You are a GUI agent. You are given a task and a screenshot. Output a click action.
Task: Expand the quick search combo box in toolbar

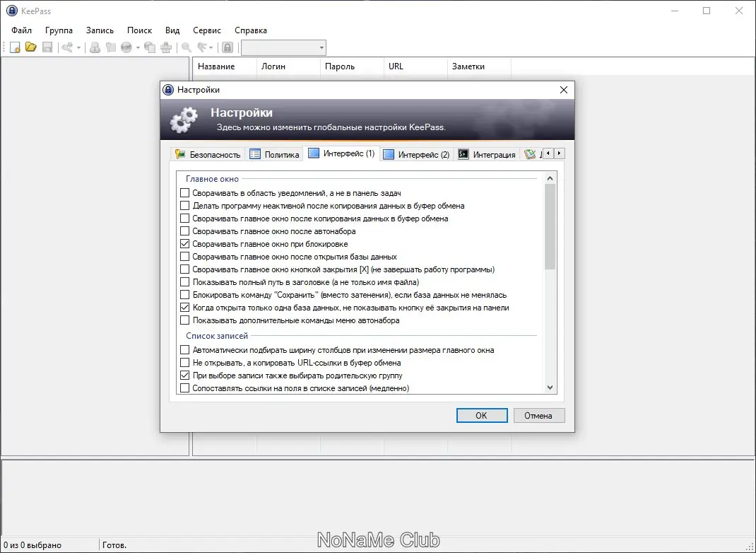click(321, 48)
